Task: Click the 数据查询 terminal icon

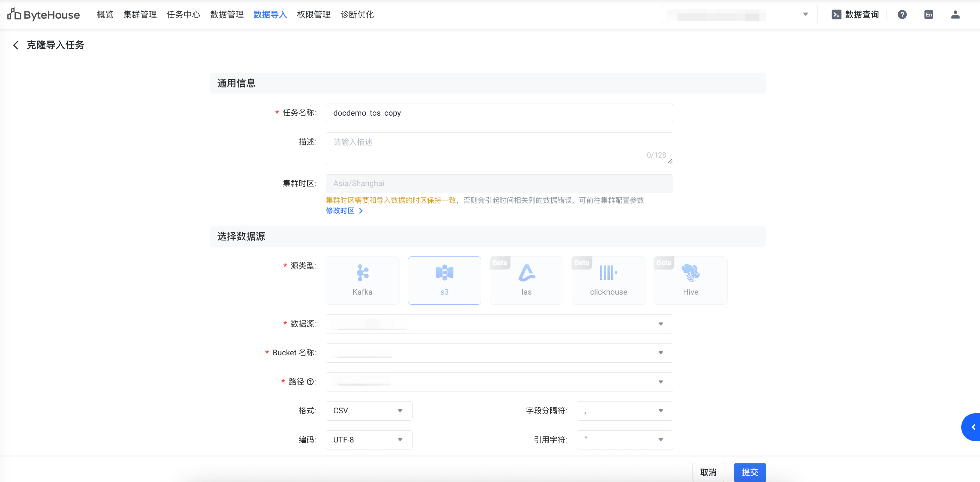Action: tap(836, 15)
